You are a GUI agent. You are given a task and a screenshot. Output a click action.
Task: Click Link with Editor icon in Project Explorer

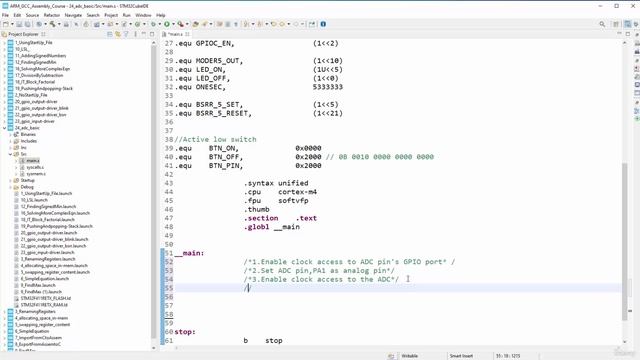click(118, 34)
